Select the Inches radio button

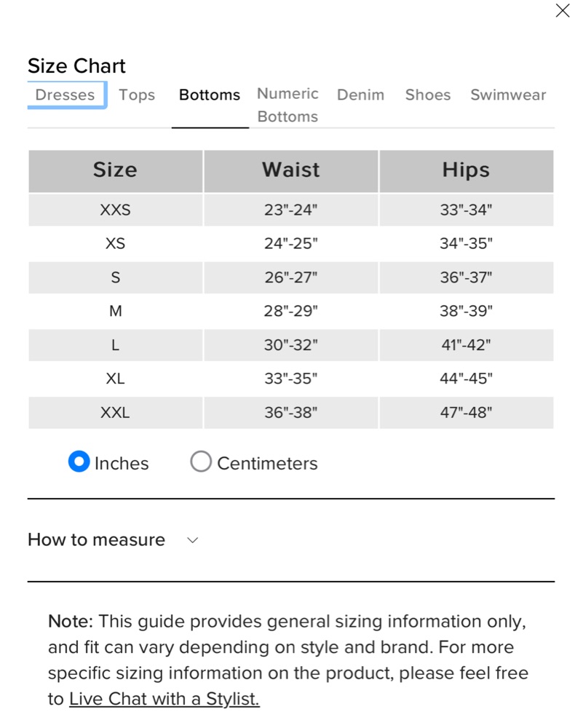79,462
